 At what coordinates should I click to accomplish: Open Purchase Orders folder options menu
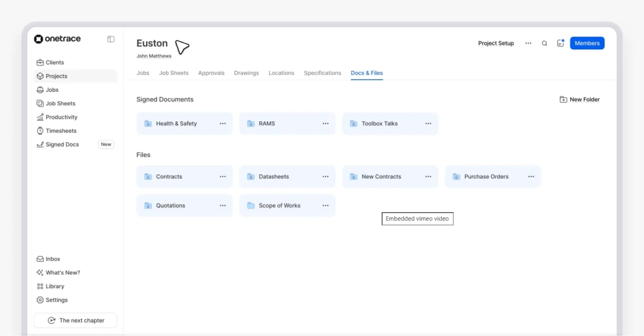coord(531,177)
